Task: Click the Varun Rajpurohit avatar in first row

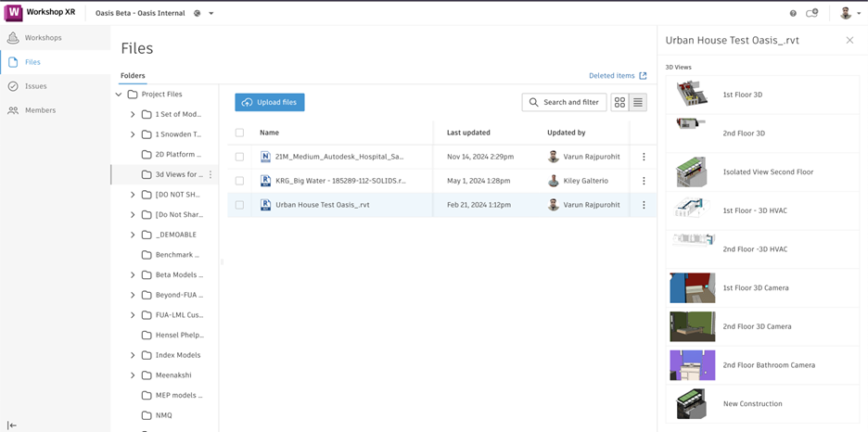Action: pyautogui.click(x=553, y=157)
